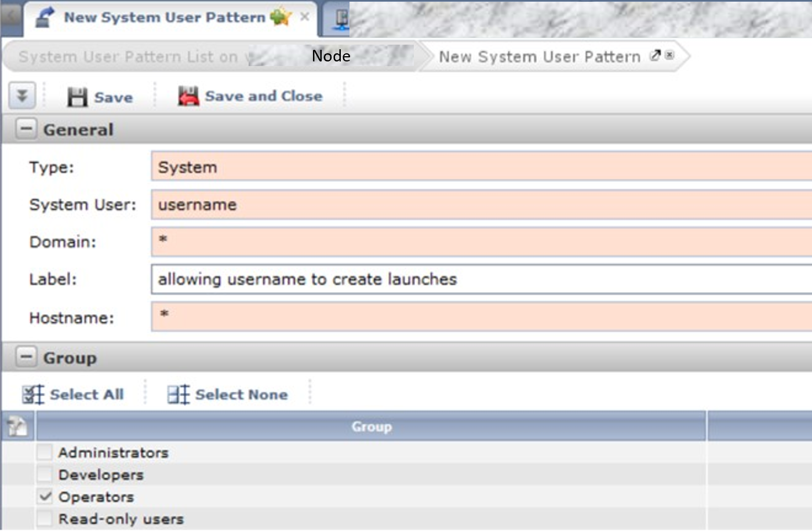Click the group table header corner icon
The image size is (812, 532).
17,427
